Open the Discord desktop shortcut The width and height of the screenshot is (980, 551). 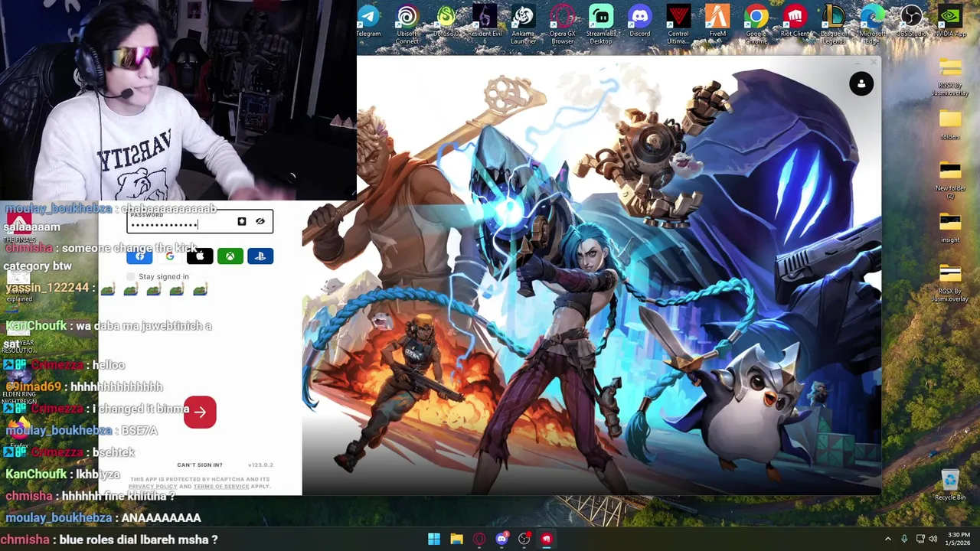(x=639, y=21)
